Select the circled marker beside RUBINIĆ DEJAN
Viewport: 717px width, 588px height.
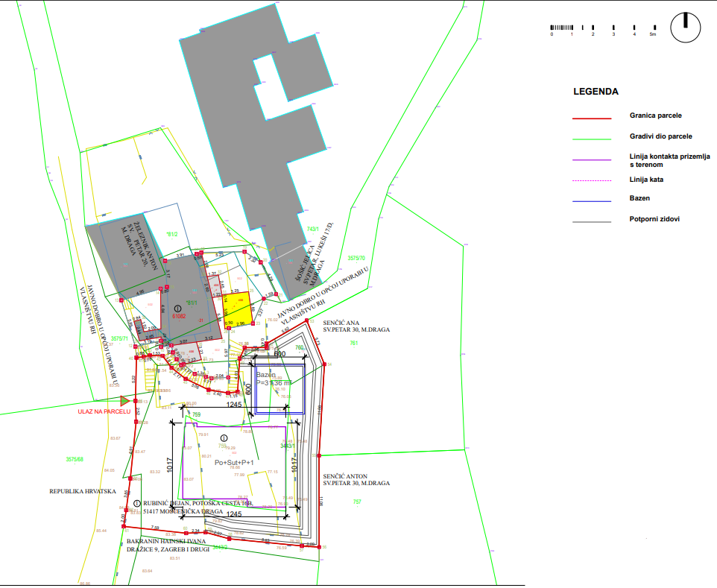(x=136, y=505)
